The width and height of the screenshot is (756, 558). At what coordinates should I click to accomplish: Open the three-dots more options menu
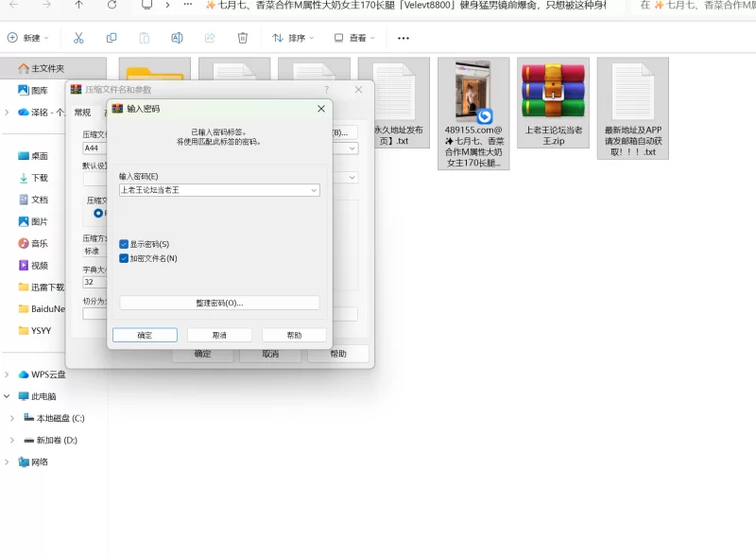pos(404,38)
